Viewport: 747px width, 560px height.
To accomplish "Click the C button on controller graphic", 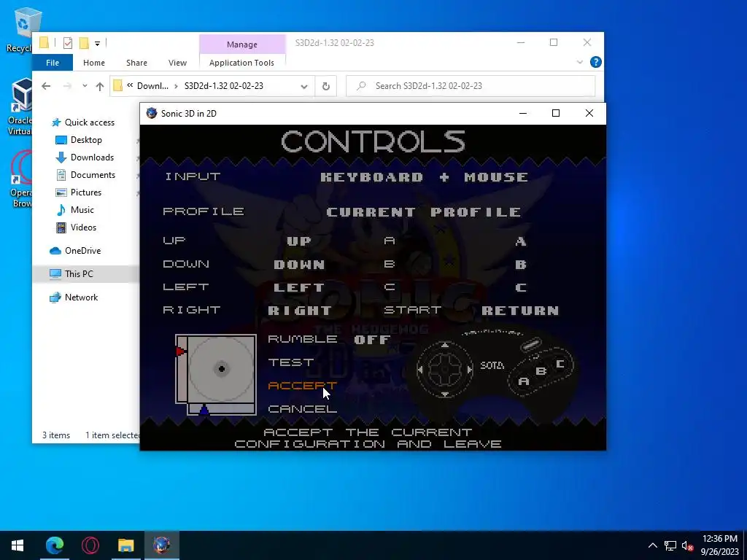I will tap(560, 364).
